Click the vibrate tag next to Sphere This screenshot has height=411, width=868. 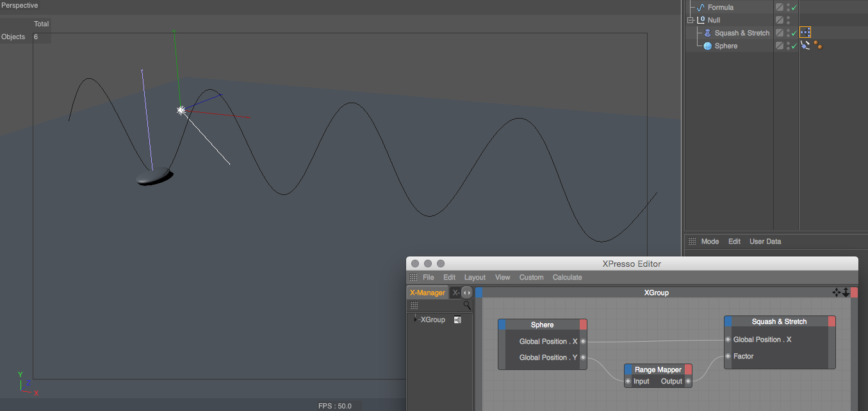click(805, 46)
